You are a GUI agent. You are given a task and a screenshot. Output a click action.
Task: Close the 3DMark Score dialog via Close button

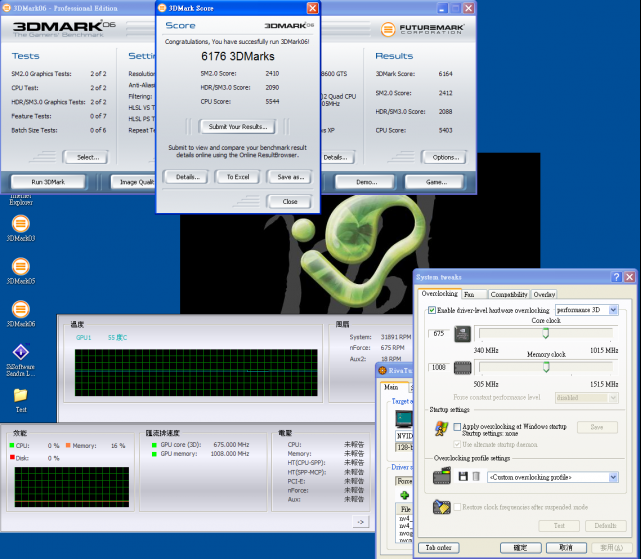[289, 202]
